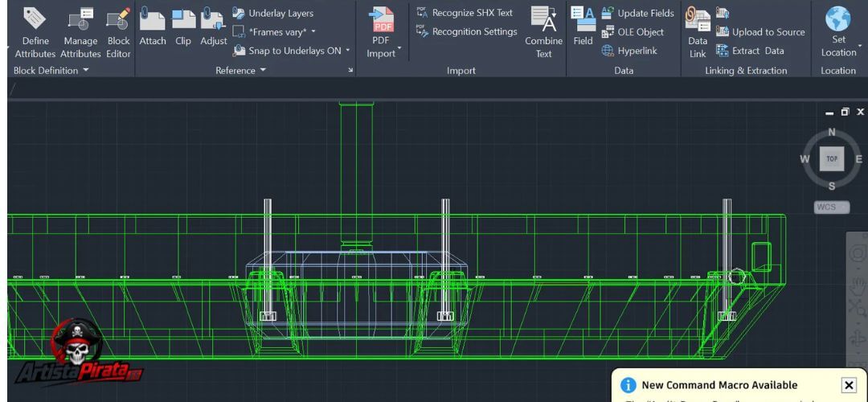Click the Location panel label
This screenshot has width=868, height=402.
pos(838,70)
